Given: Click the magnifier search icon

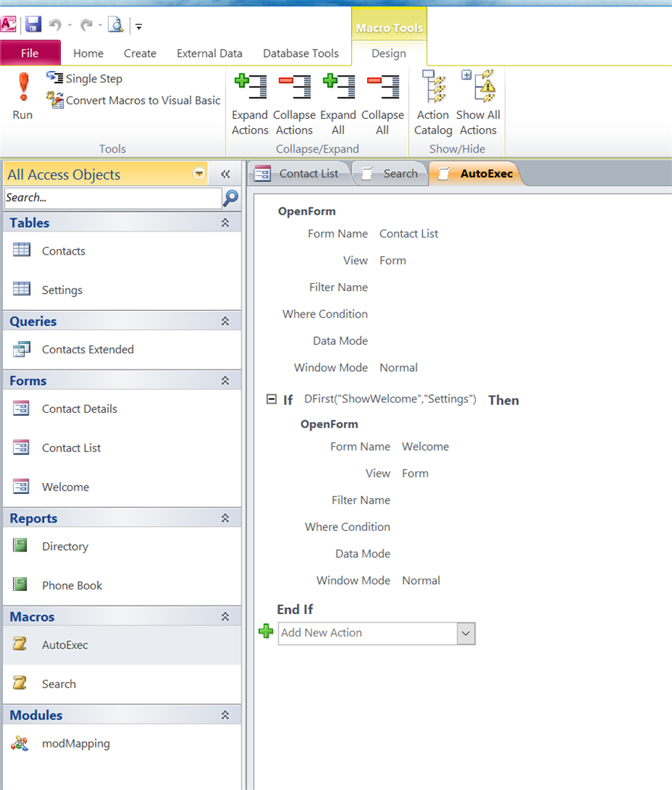Looking at the screenshot, I should coord(231,198).
